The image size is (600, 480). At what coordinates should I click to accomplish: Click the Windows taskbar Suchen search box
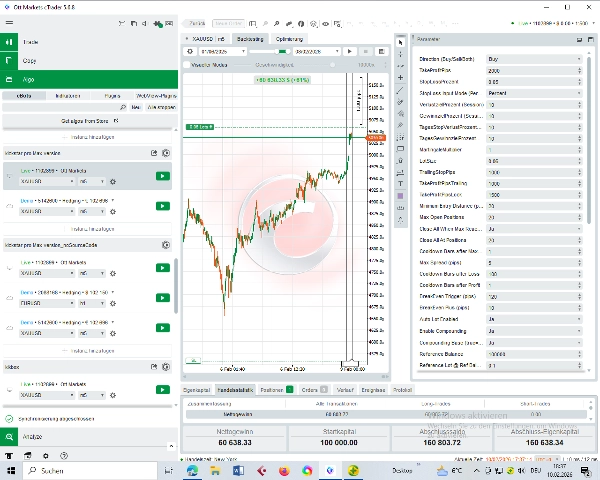pos(90,470)
